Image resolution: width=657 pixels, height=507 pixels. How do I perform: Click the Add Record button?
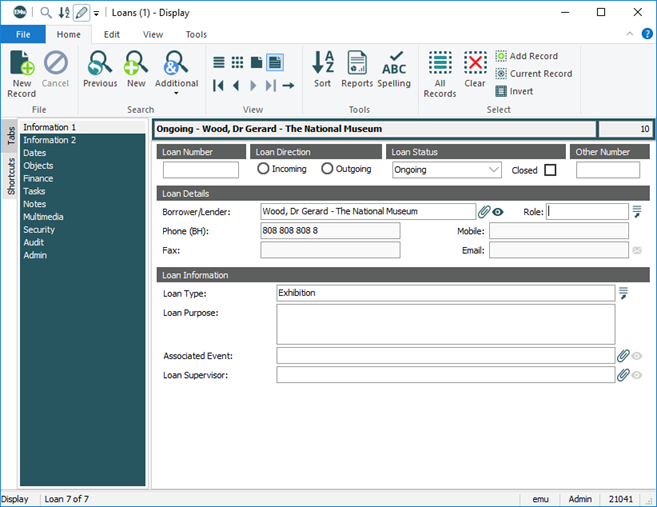[526, 56]
